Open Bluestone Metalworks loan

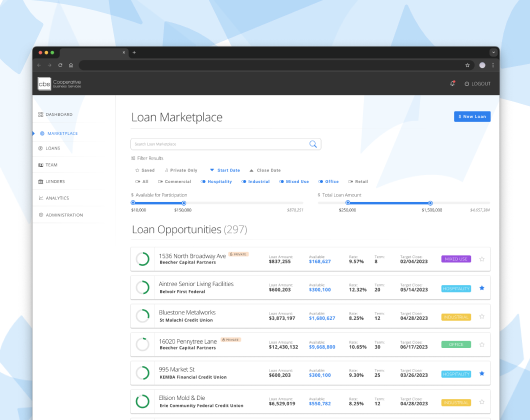click(x=310, y=316)
